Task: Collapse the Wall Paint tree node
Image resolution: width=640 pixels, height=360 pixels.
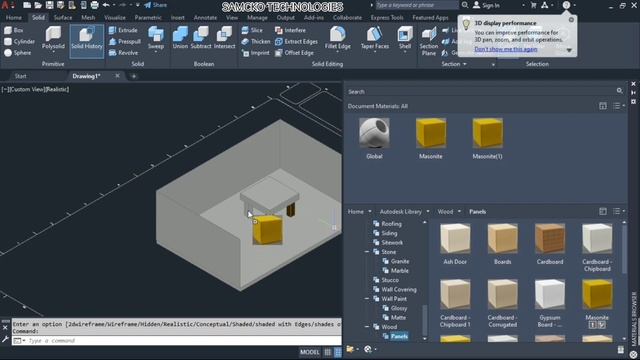Action: [367, 299]
